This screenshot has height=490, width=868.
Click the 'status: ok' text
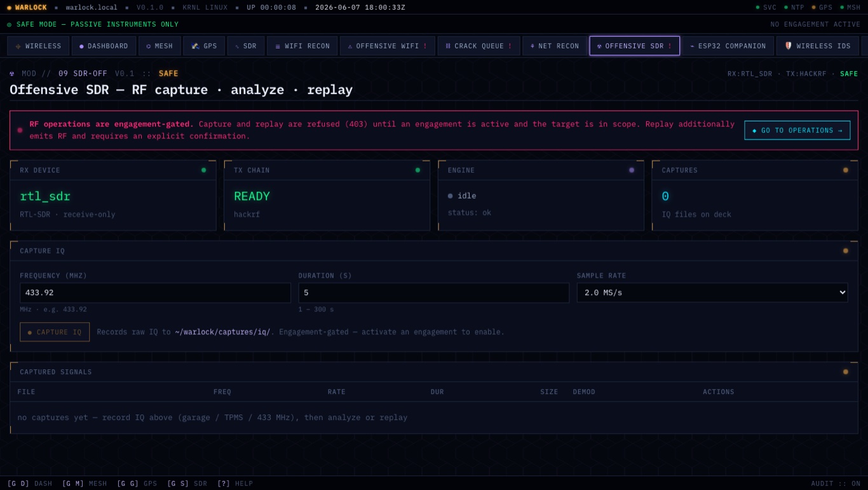click(x=470, y=213)
